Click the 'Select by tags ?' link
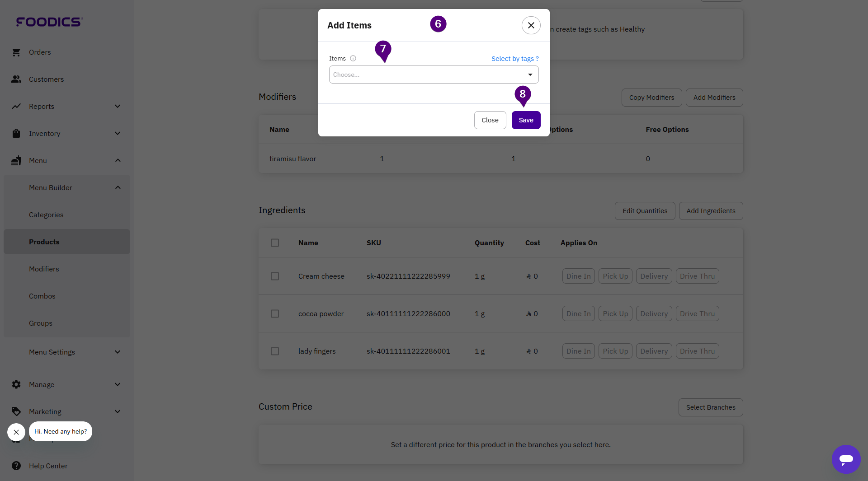 point(515,59)
